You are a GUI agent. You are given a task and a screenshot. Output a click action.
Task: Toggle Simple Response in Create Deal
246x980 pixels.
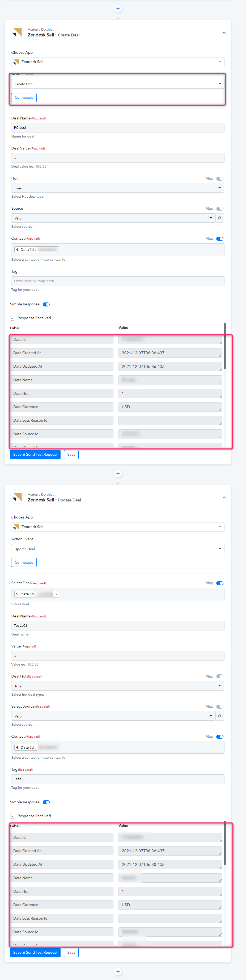click(x=46, y=304)
